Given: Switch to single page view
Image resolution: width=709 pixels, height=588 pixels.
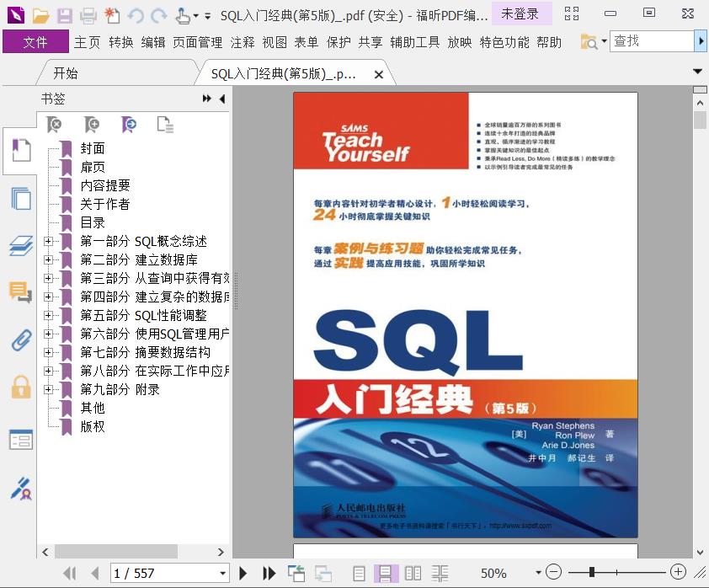Looking at the screenshot, I should tap(359, 574).
